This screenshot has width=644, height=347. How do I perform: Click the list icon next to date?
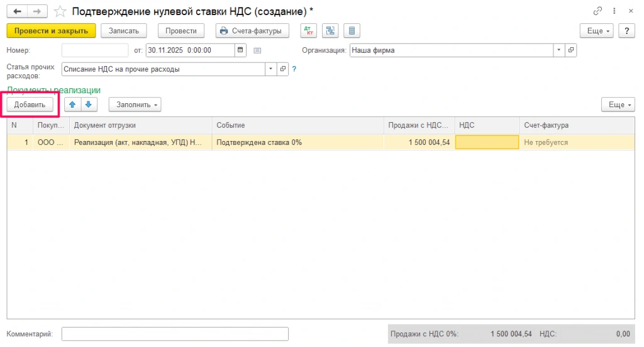coord(257,50)
